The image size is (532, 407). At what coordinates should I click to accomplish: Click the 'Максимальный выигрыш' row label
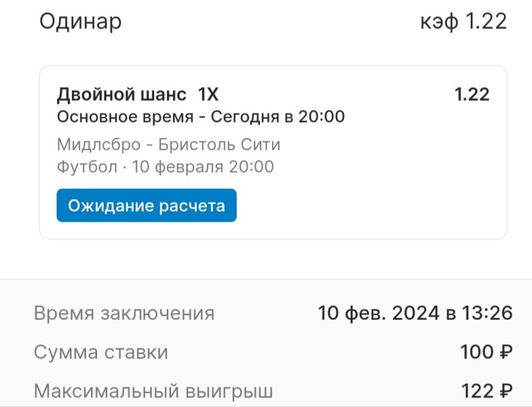point(154,390)
